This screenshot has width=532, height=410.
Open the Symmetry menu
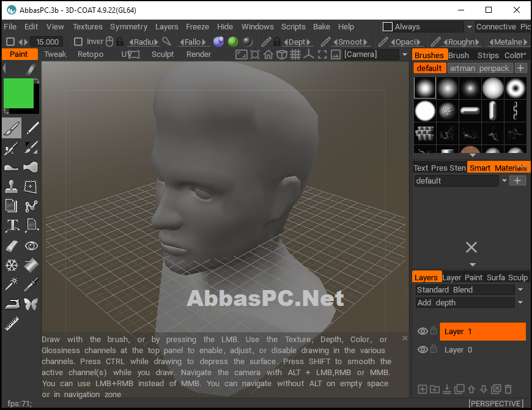point(128,26)
